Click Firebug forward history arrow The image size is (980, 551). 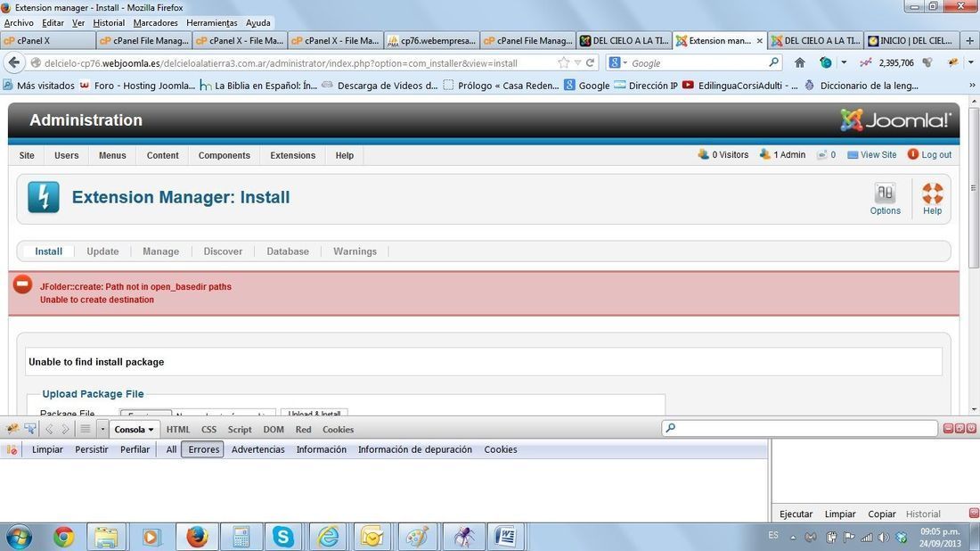click(x=64, y=429)
